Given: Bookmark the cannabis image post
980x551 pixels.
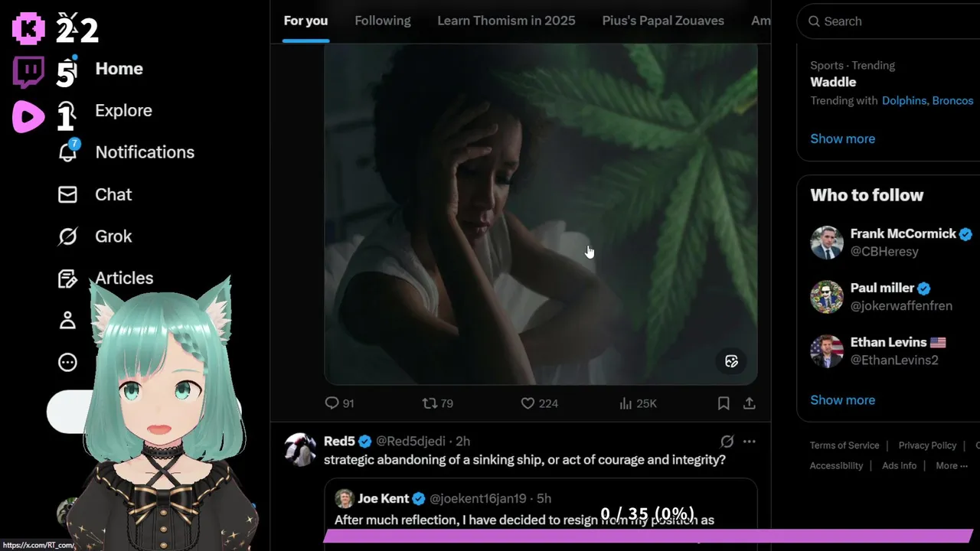Looking at the screenshot, I should click(724, 403).
